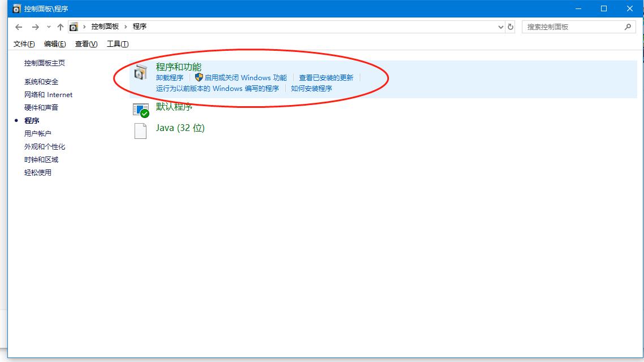Open Java (32 位) settings icon

pos(140,130)
